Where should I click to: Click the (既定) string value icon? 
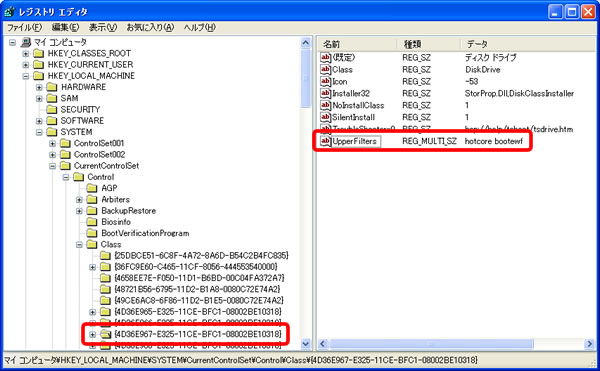tap(325, 58)
